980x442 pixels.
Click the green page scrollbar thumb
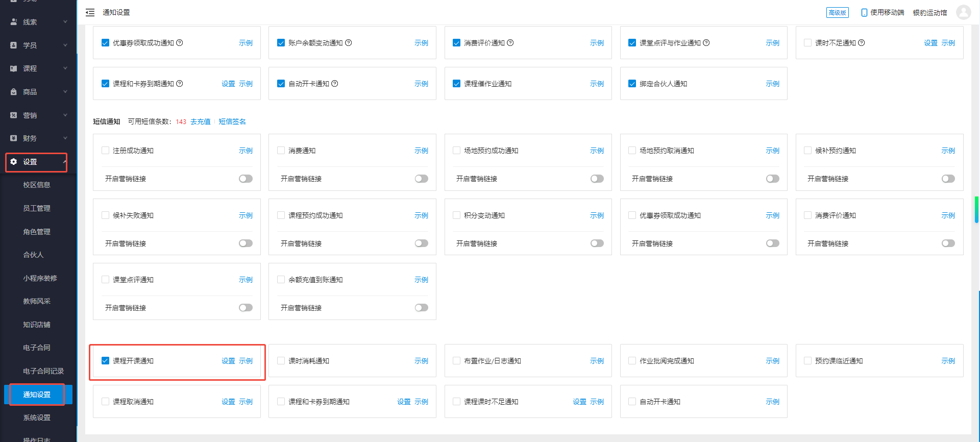point(976,210)
